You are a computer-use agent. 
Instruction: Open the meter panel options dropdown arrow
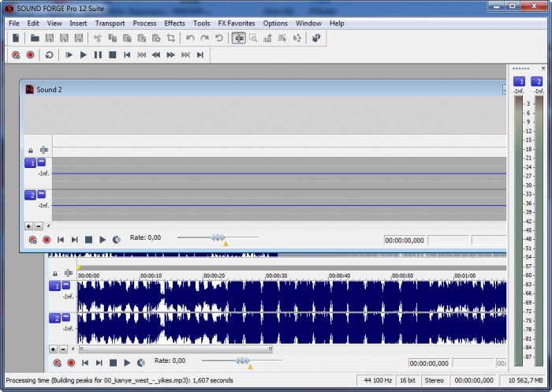click(543, 69)
